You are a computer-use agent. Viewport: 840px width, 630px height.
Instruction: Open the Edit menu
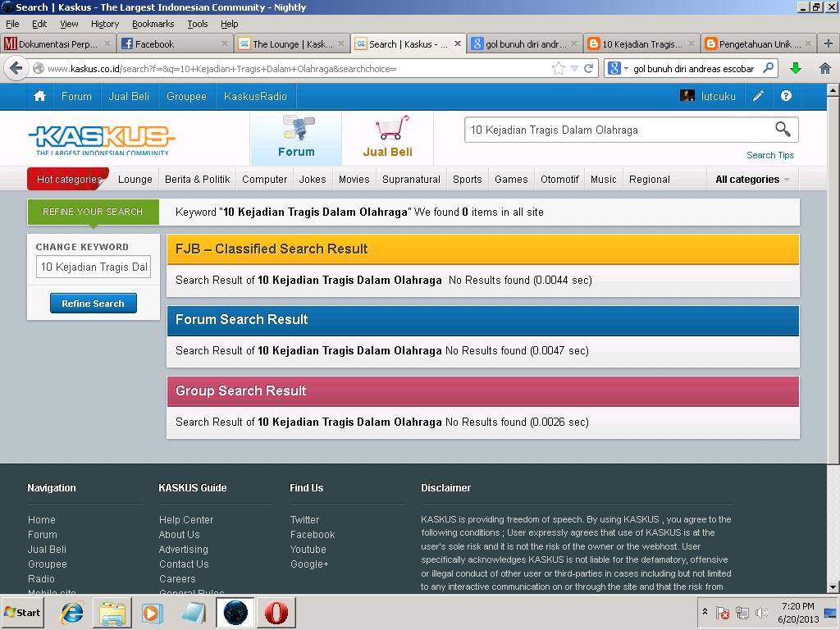tap(39, 24)
